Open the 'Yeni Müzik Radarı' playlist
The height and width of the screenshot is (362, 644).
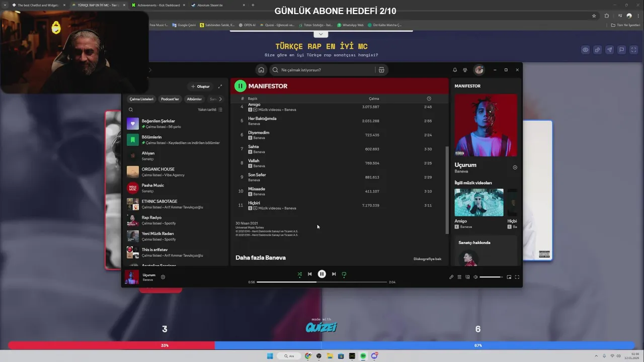(x=175, y=236)
